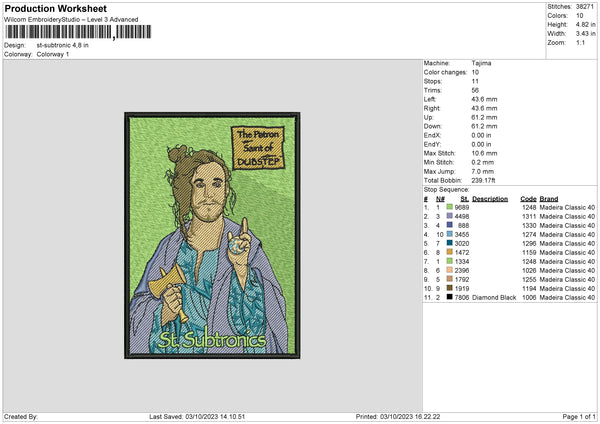Click the Stitches value 38271
The height and width of the screenshot is (424, 600).
[x=585, y=7]
